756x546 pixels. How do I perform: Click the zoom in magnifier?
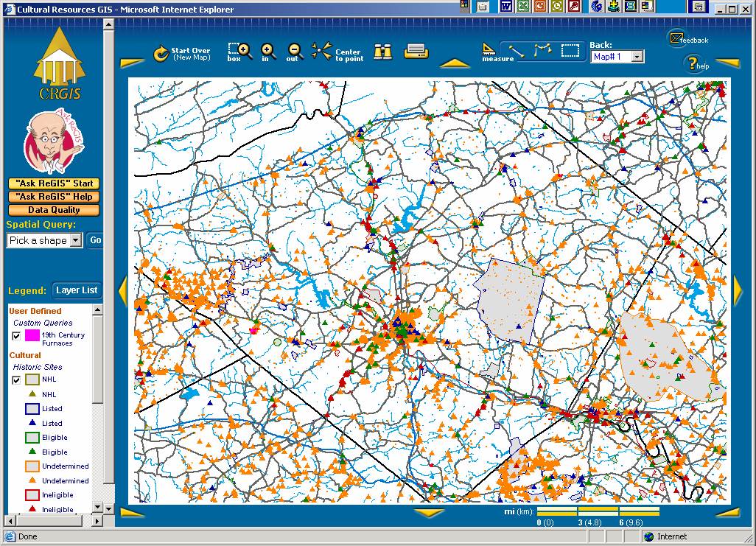(268, 52)
